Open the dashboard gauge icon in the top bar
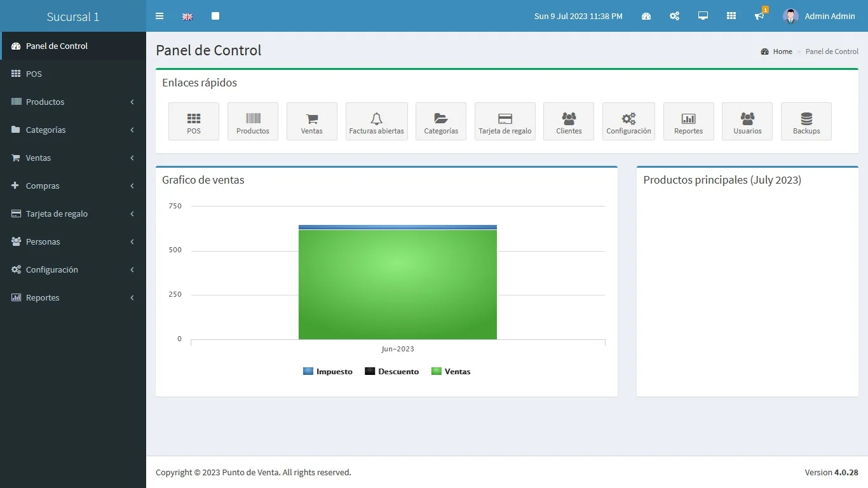The width and height of the screenshot is (868, 488). pyautogui.click(x=646, y=16)
